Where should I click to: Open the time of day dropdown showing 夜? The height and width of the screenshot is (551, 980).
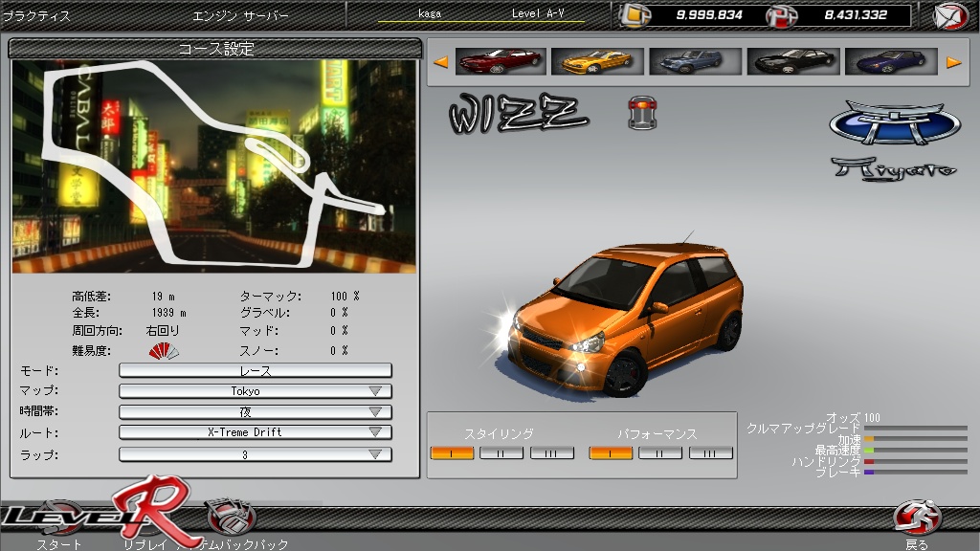pyautogui.click(x=256, y=411)
